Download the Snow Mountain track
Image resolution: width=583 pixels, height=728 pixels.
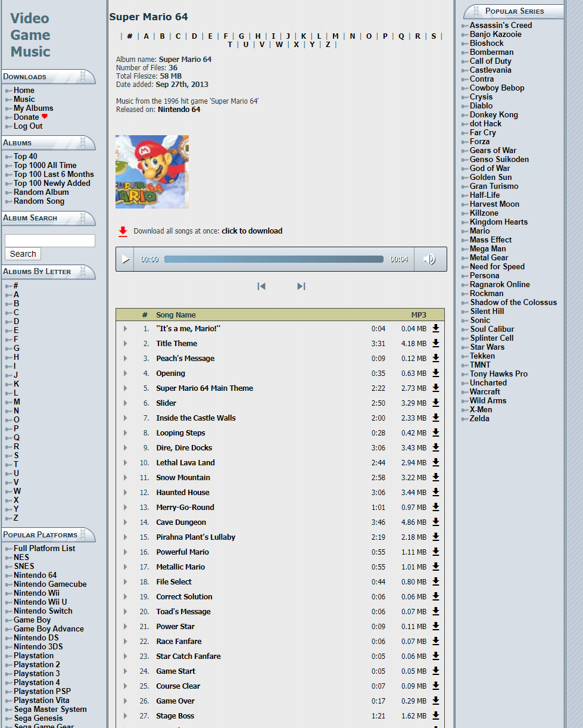pos(435,477)
